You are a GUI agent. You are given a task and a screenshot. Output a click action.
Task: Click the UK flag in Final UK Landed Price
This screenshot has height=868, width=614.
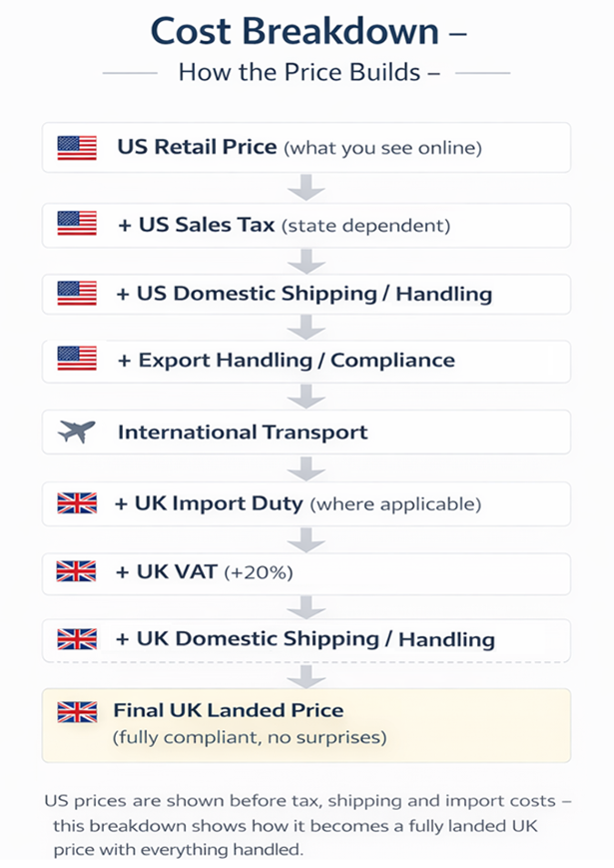[x=77, y=712]
